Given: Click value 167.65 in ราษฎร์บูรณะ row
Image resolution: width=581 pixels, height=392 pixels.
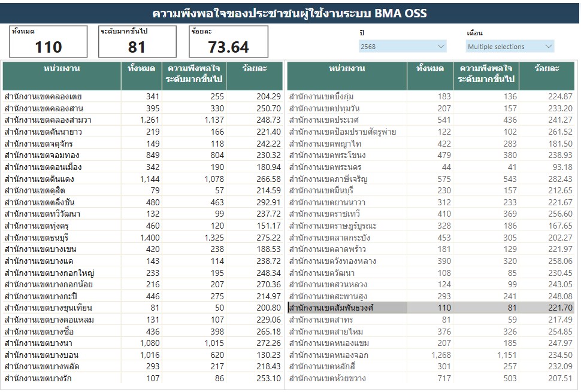Looking at the screenshot, I should [x=560, y=226].
